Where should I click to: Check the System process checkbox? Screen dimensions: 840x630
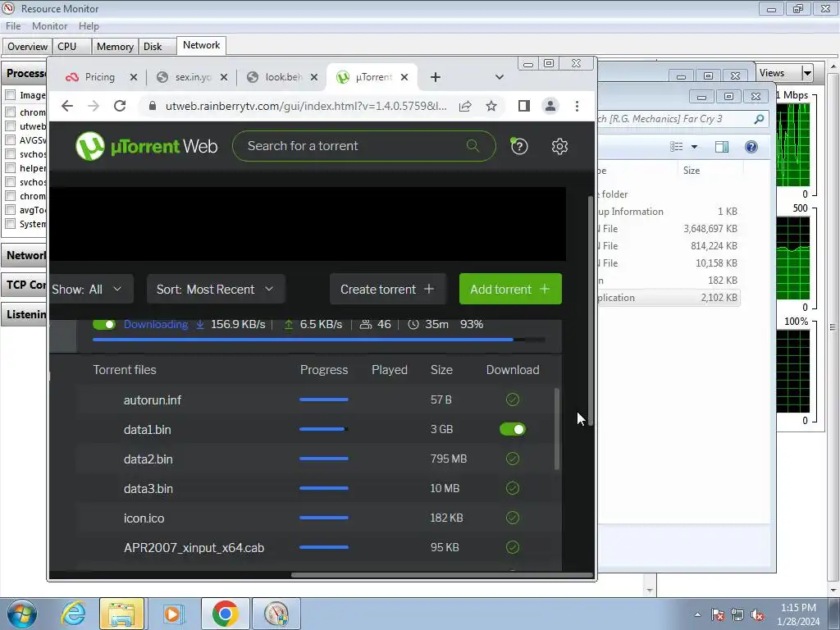click(x=10, y=224)
